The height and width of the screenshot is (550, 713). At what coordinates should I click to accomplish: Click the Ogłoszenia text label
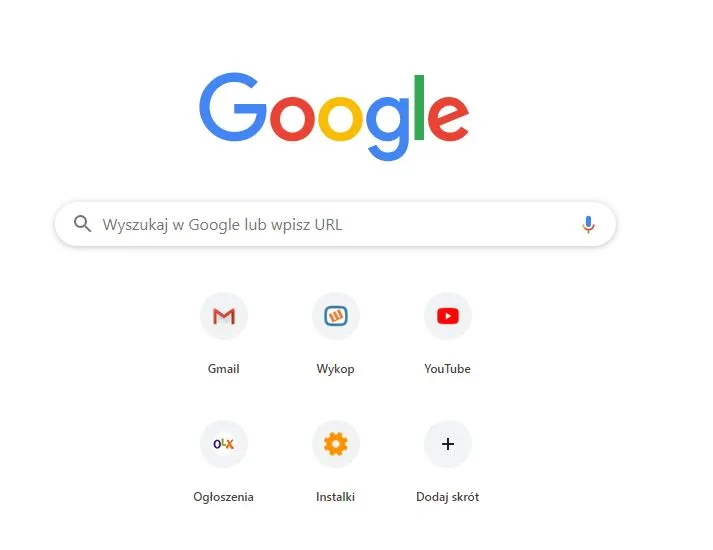pyautogui.click(x=223, y=497)
